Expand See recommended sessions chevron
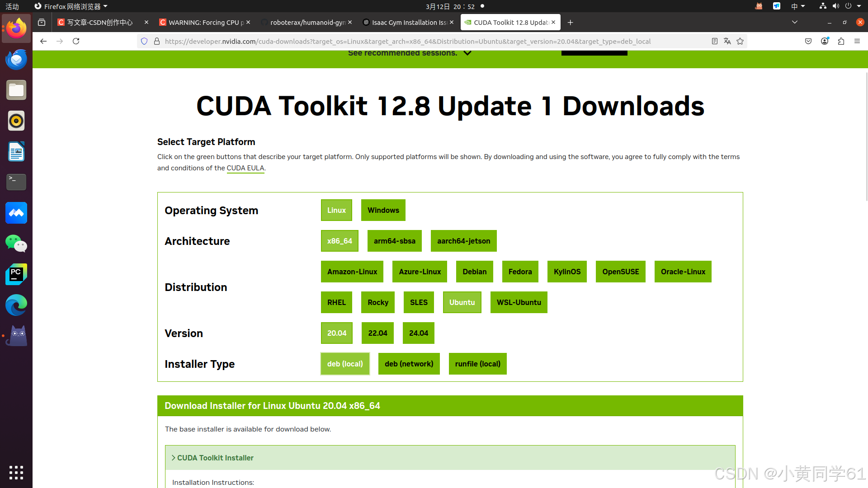Viewport: 868px width, 488px height. 467,53
